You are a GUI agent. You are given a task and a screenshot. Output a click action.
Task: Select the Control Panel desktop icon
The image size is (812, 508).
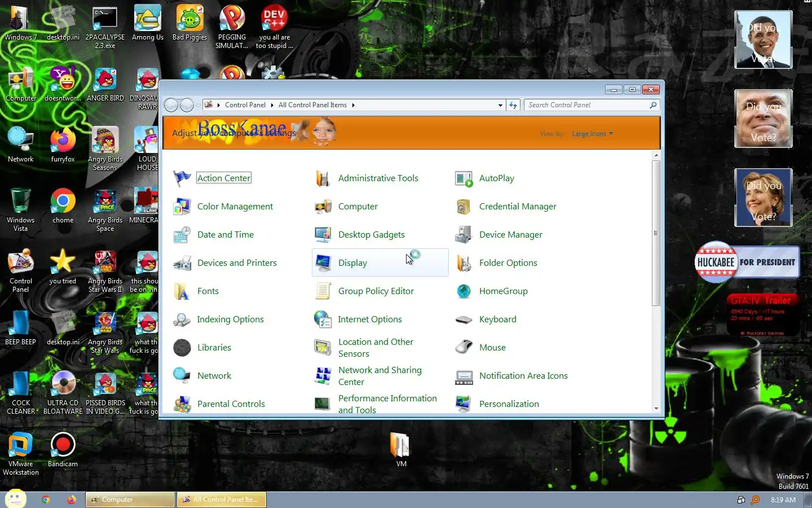click(21, 271)
